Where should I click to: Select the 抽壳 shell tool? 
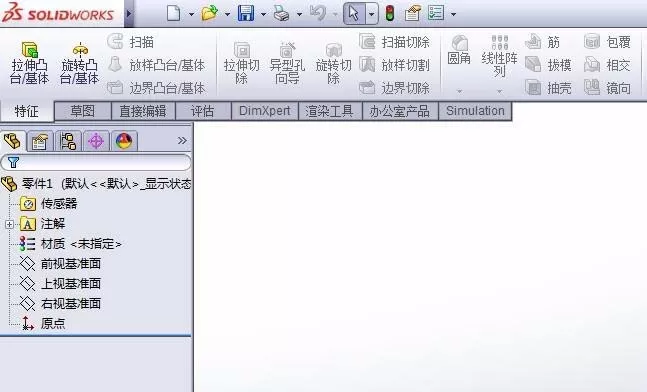point(548,87)
